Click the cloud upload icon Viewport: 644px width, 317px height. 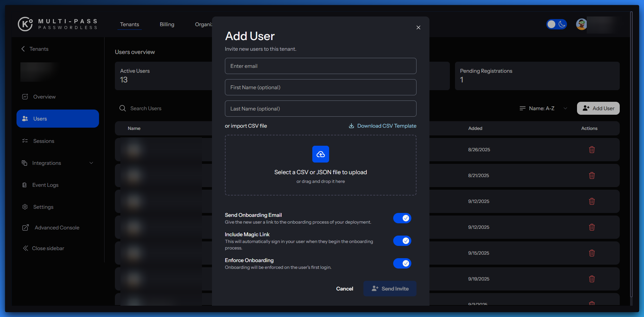coord(320,154)
